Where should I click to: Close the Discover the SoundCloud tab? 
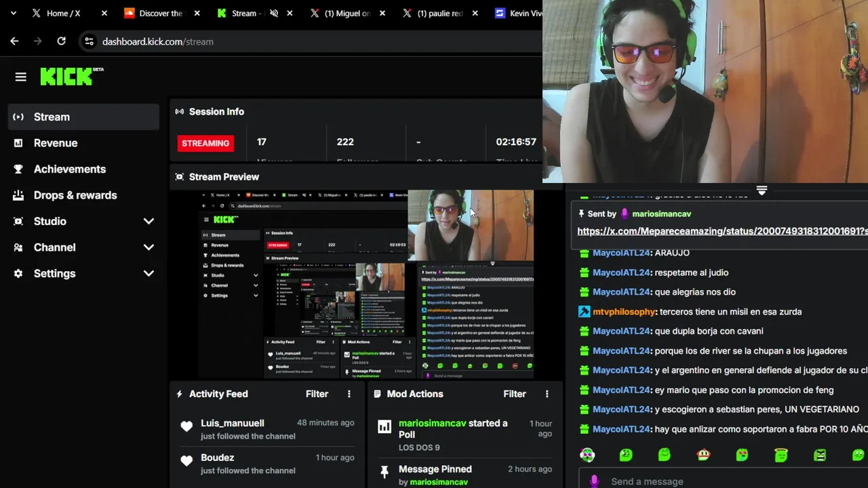pos(197,13)
